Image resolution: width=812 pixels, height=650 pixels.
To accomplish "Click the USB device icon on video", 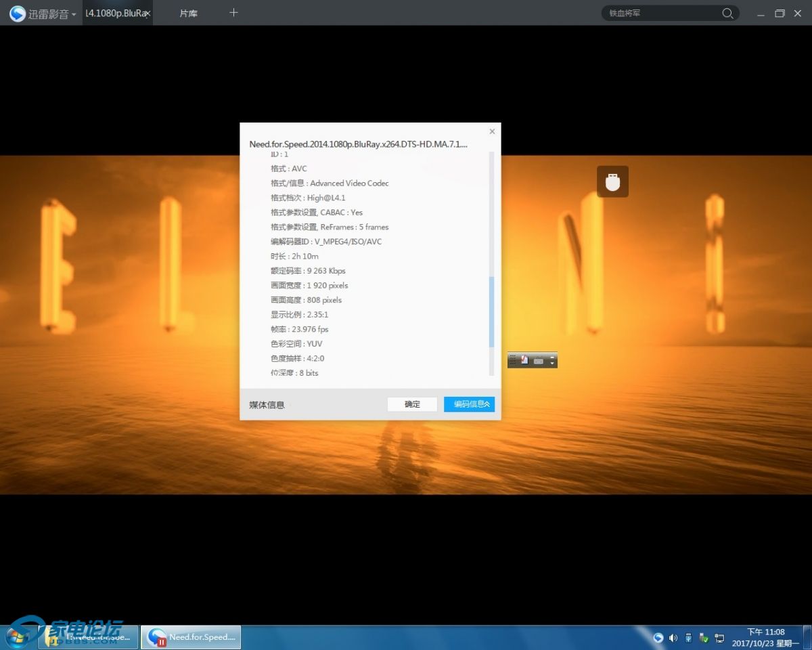I will [612, 181].
